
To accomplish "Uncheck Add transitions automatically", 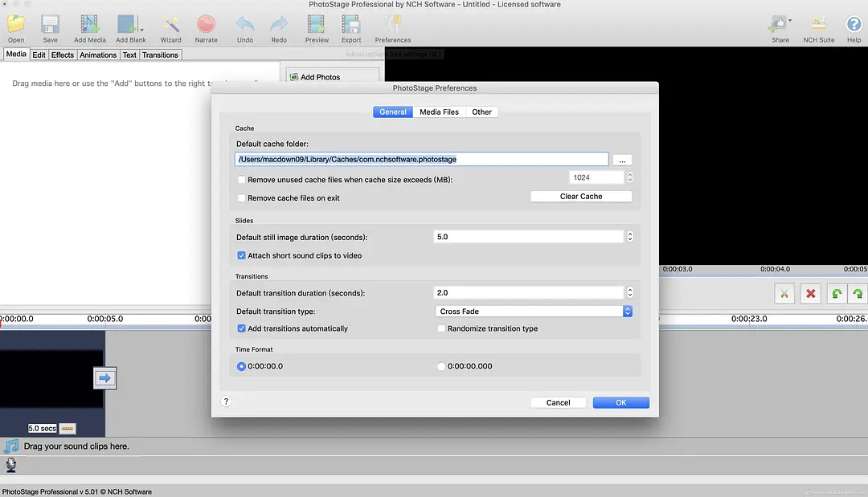I will pos(241,328).
